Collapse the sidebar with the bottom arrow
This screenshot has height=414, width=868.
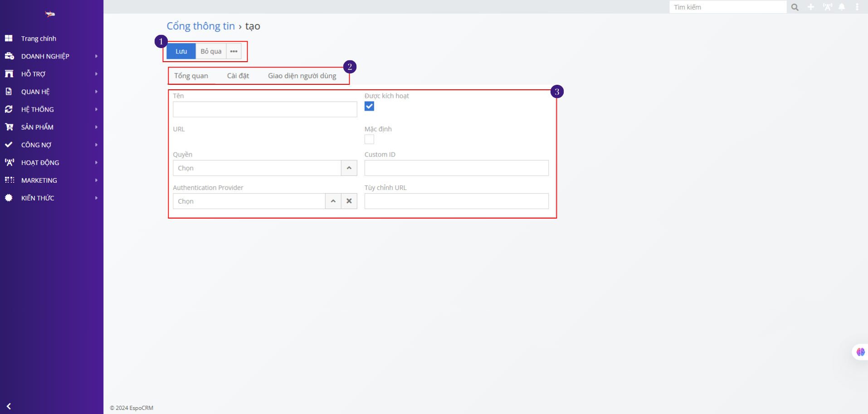tap(9, 406)
